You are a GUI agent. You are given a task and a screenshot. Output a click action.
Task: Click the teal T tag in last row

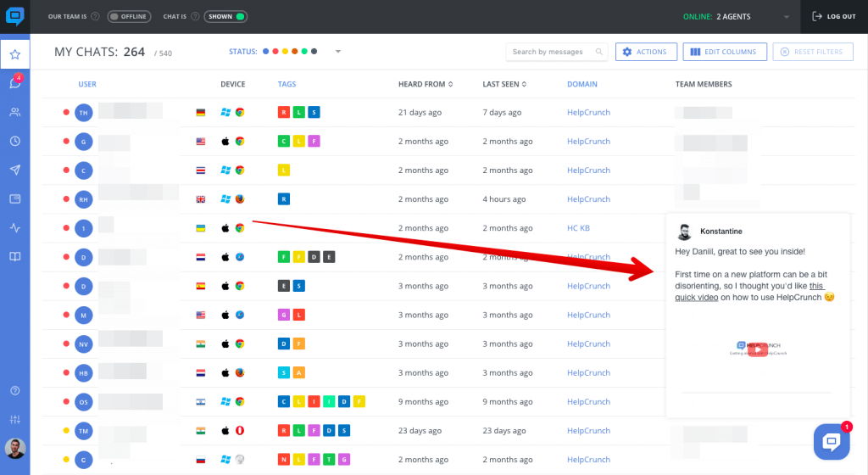[x=329, y=460]
